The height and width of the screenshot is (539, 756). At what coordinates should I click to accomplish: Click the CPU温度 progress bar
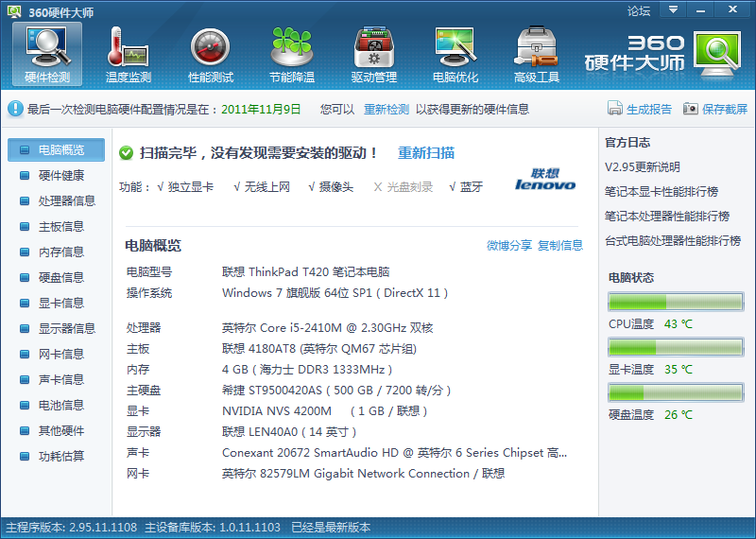[x=676, y=302]
